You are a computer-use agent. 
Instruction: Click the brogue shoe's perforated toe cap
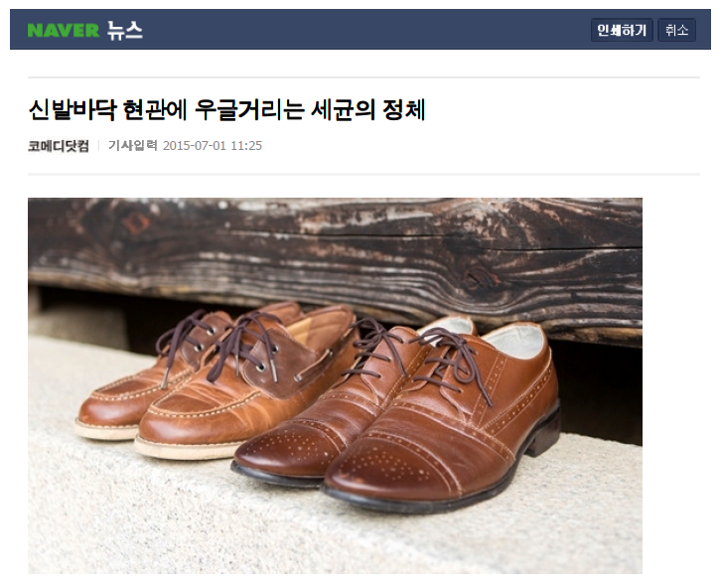click(382, 465)
